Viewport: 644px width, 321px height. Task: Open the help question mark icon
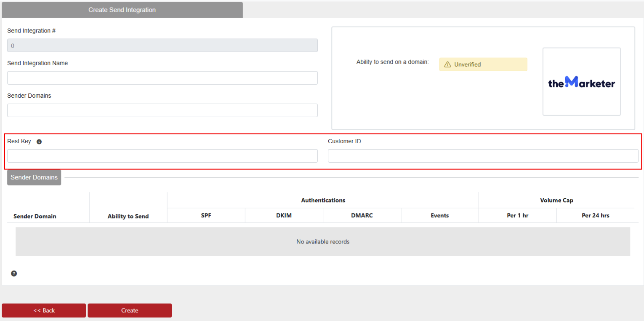pyautogui.click(x=14, y=273)
